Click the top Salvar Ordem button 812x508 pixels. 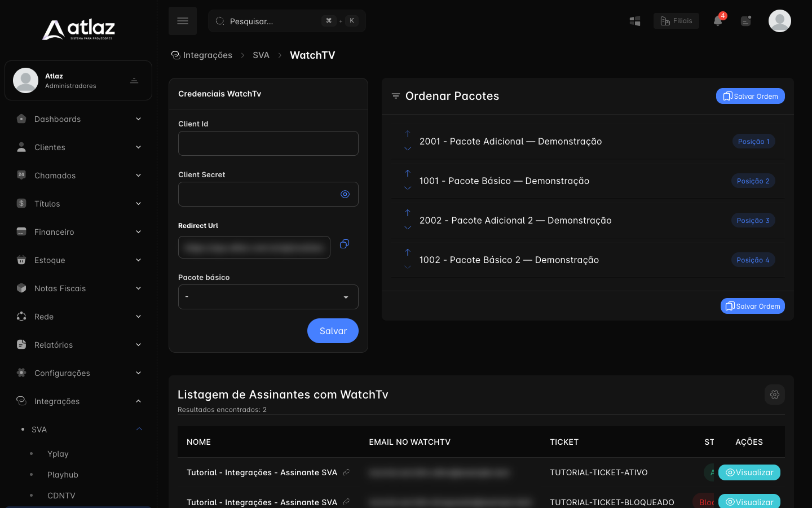pyautogui.click(x=751, y=96)
